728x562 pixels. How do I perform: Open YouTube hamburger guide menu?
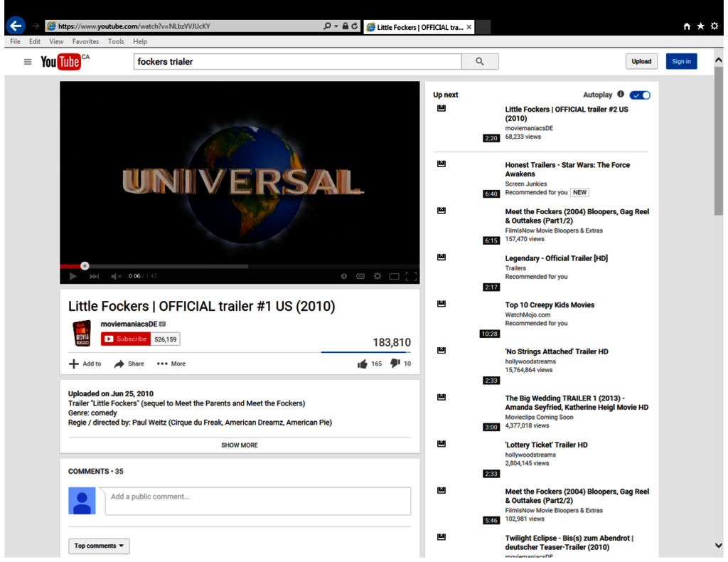coord(28,62)
